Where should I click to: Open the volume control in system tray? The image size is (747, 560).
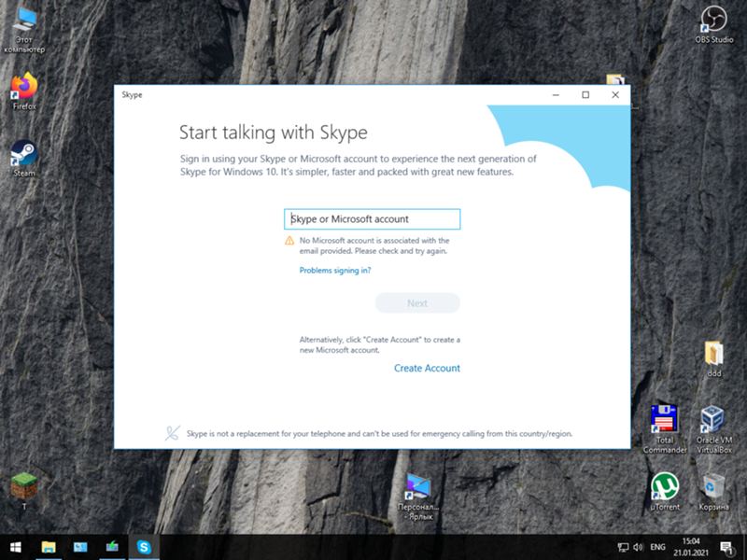point(639,547)
